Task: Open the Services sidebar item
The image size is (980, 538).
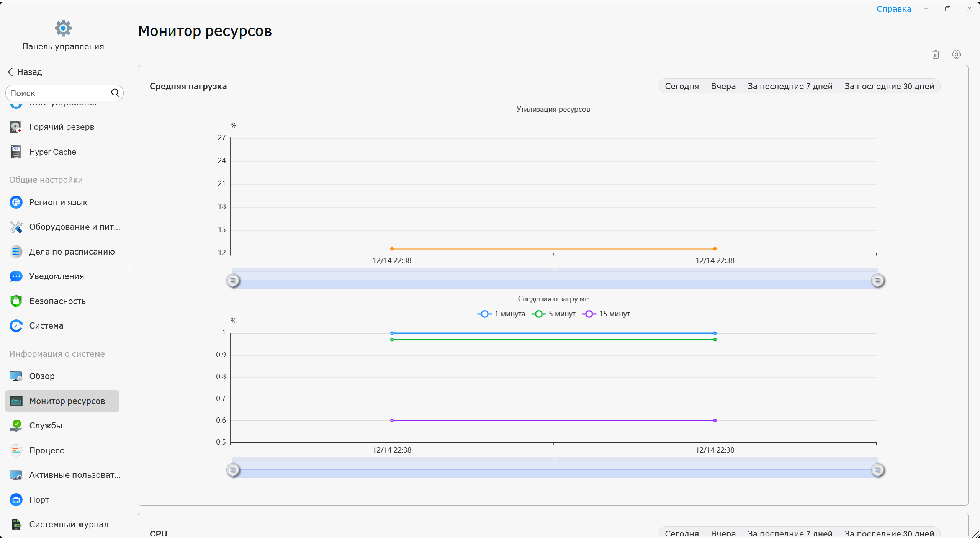Action: click(x=46, y=425)
